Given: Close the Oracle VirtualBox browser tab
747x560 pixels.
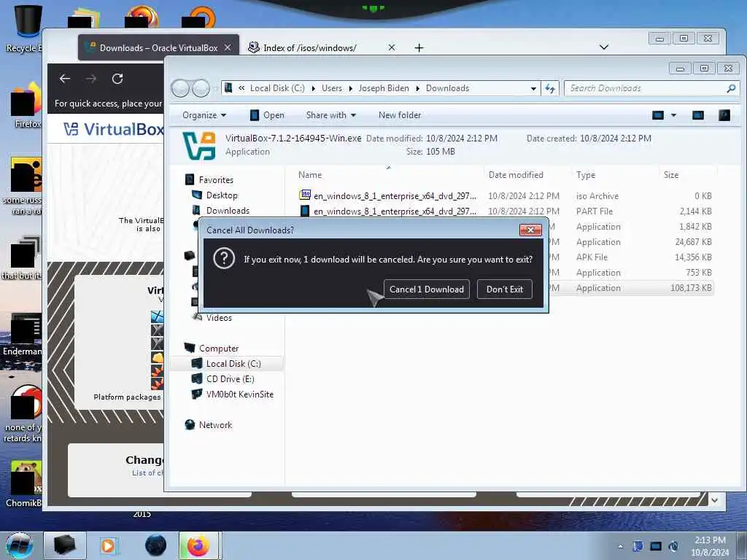Looking at the screenshot, I should 228,47.
